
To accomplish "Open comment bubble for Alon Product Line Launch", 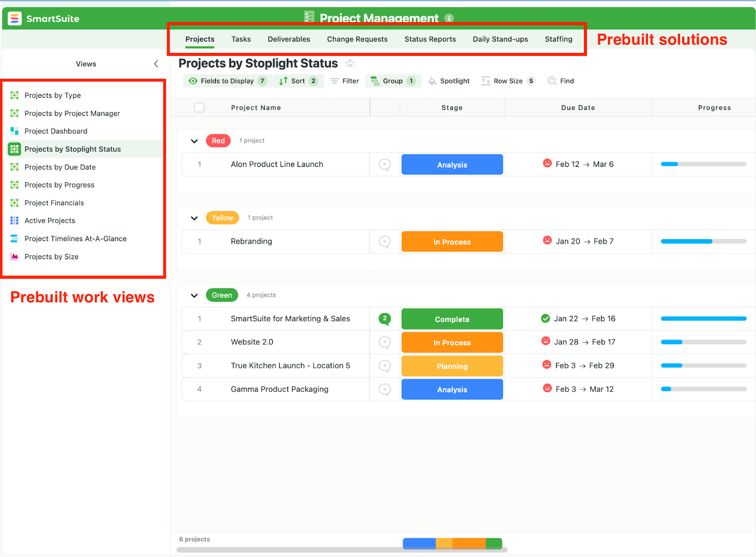I will [x=385, y=165].
